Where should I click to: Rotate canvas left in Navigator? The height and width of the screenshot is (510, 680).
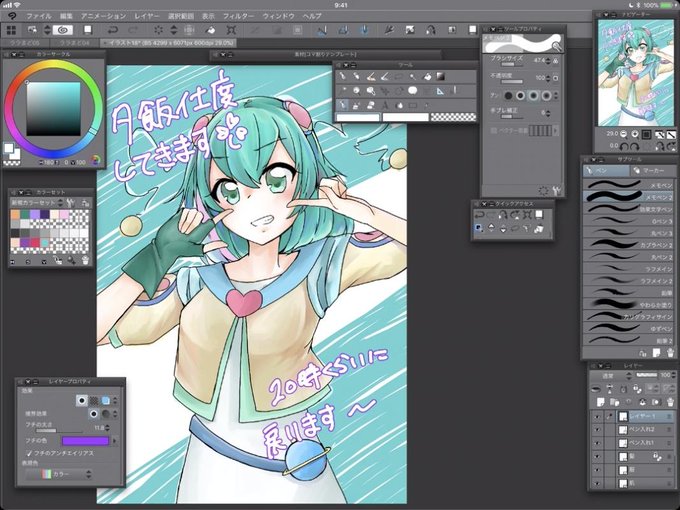(x=623, y=147)
